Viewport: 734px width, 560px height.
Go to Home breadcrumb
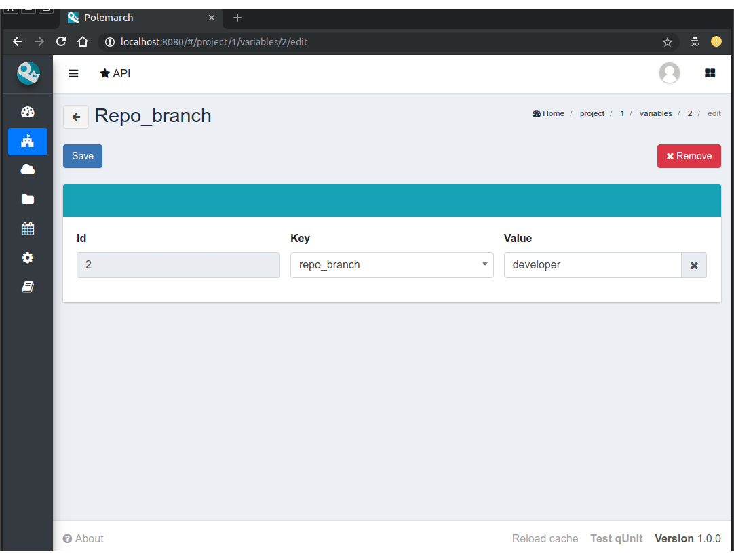[548, 113]
